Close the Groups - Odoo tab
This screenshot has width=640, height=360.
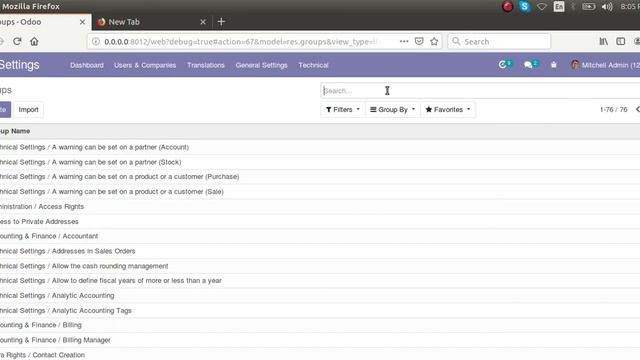tap(82, 22)
